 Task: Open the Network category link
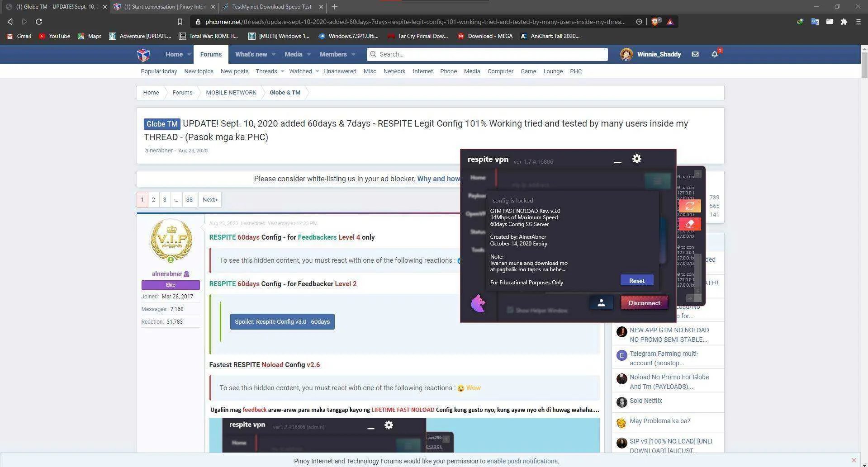(x=394, y=71)
